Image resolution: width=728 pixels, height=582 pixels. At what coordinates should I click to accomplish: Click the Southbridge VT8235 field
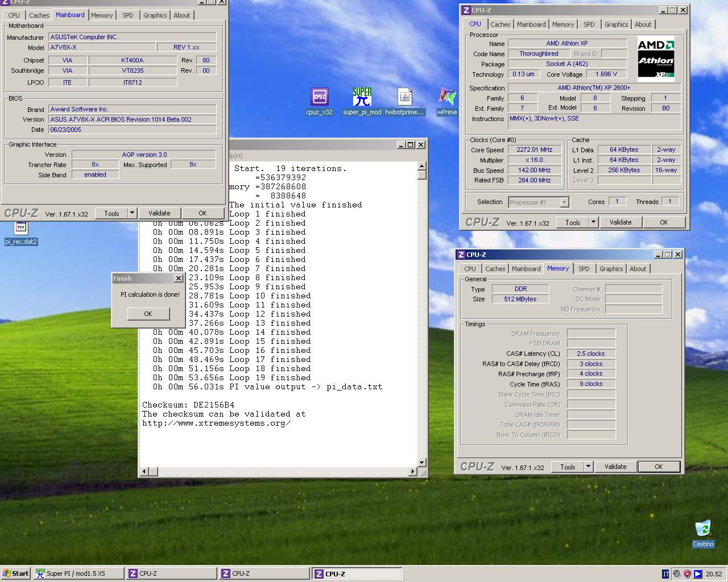point(133,70)
